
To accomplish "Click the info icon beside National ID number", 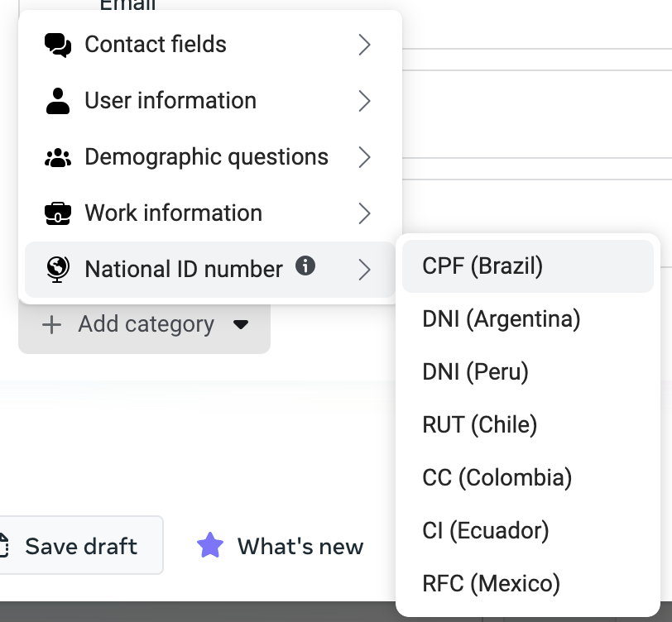I will coord(305,266).
